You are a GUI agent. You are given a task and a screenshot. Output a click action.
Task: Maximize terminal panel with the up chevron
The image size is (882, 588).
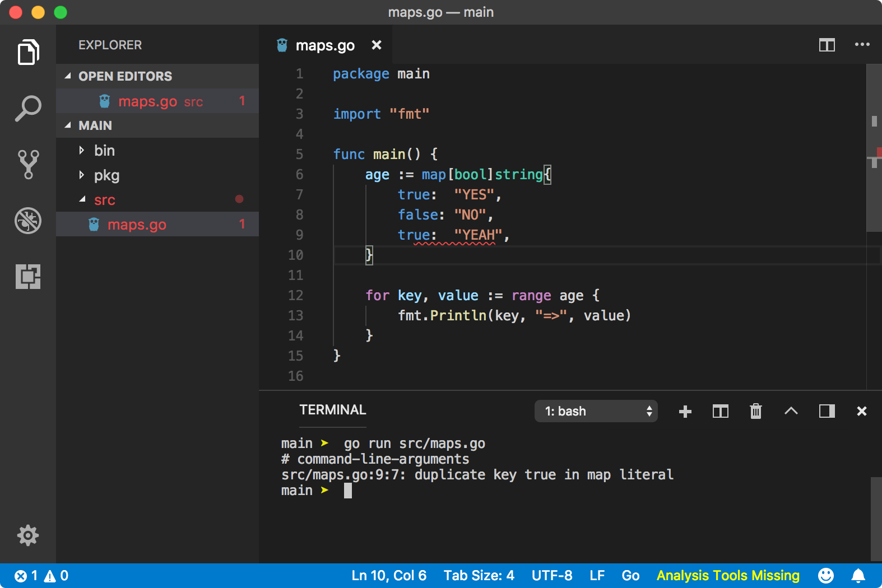pyautogui.click(x=791, y=411)
